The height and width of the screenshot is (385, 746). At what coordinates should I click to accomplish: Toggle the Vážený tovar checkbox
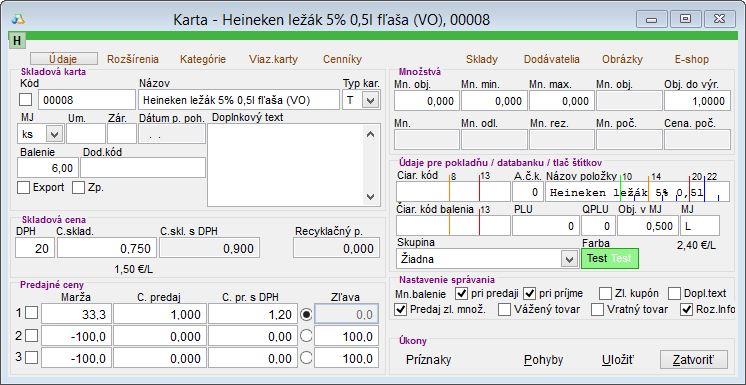tap(504, 309)
